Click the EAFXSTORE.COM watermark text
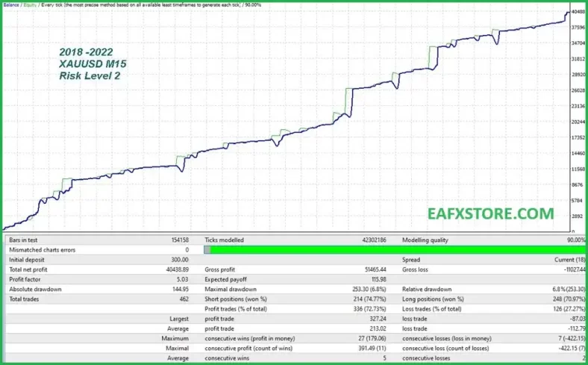 491,214
